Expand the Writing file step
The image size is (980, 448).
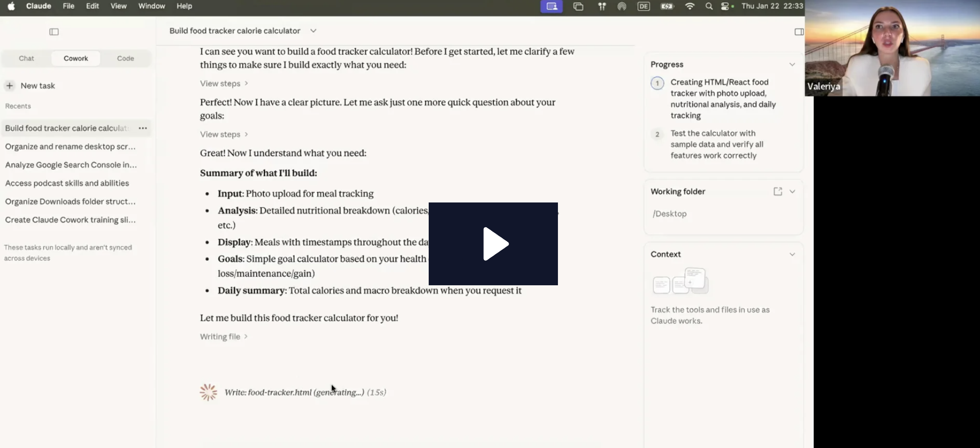click(224, 337)
